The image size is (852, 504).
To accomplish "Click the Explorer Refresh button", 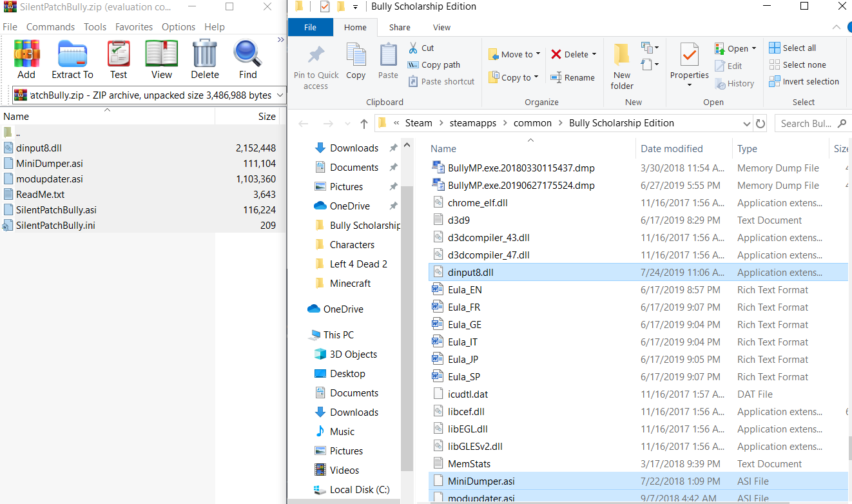I will point(761,123).
